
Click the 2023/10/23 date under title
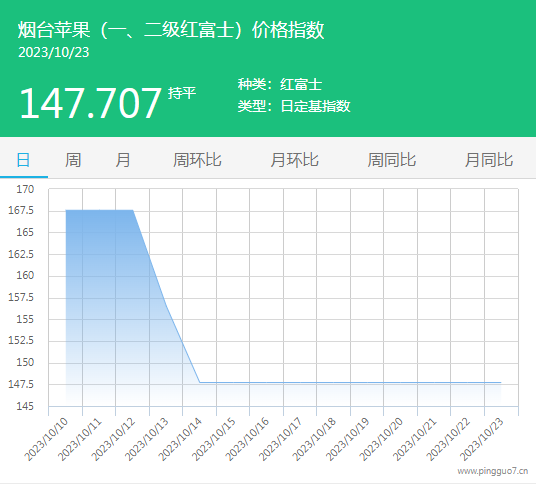tap(54, 53)
